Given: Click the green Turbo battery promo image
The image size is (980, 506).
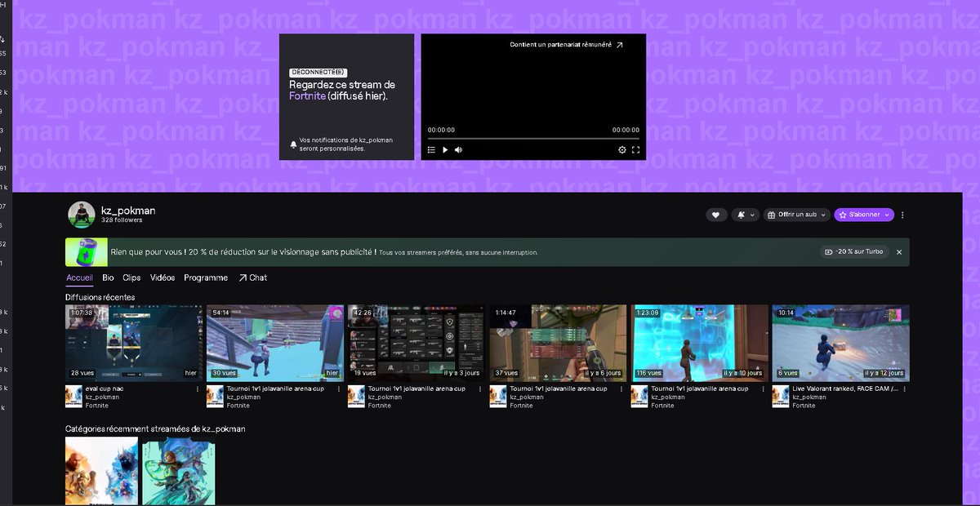Looking at the screenshot, I should [x=86, y=252].
